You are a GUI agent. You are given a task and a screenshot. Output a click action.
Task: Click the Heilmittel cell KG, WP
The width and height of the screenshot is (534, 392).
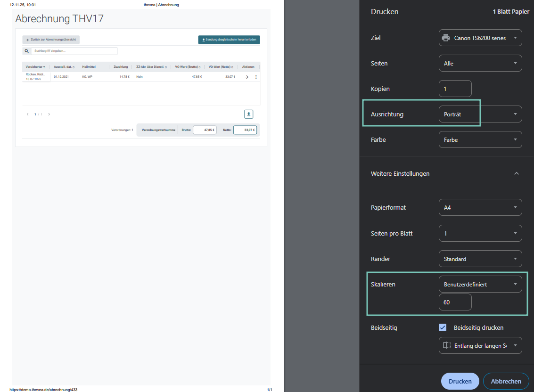(87, 77)
